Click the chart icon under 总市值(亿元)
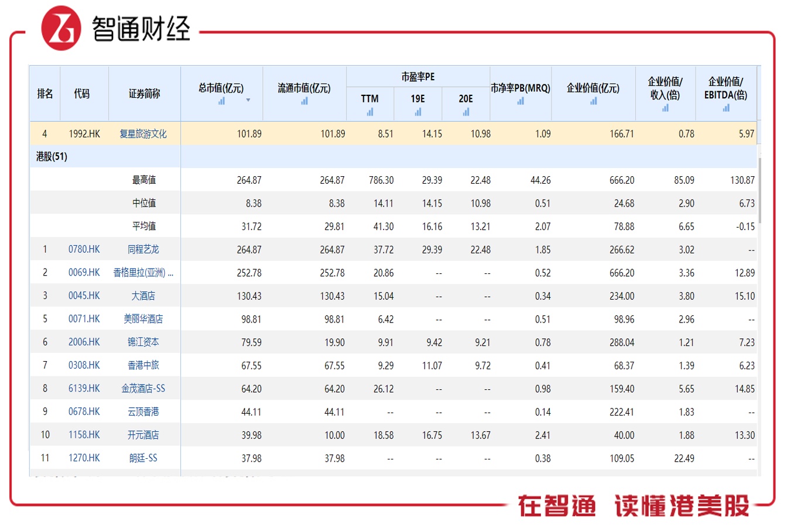The width and height of the screenshot is (794, 532). coord(221,101)
